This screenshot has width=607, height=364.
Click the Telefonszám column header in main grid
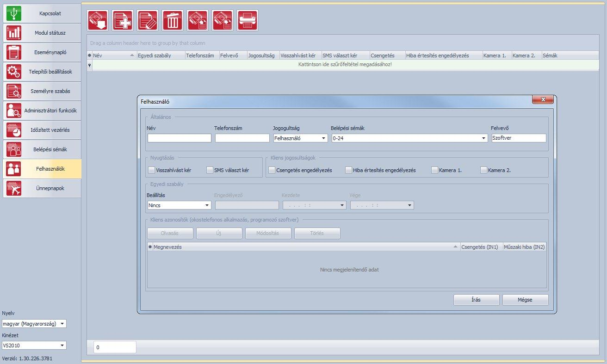tap(202, 56)
